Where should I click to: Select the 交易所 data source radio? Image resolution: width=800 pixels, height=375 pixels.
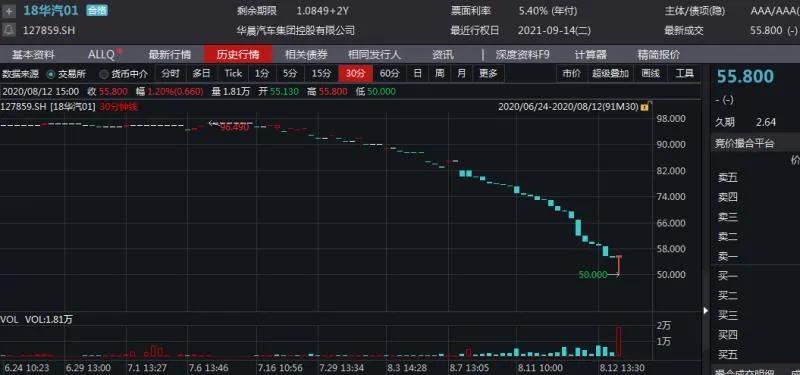51,74
